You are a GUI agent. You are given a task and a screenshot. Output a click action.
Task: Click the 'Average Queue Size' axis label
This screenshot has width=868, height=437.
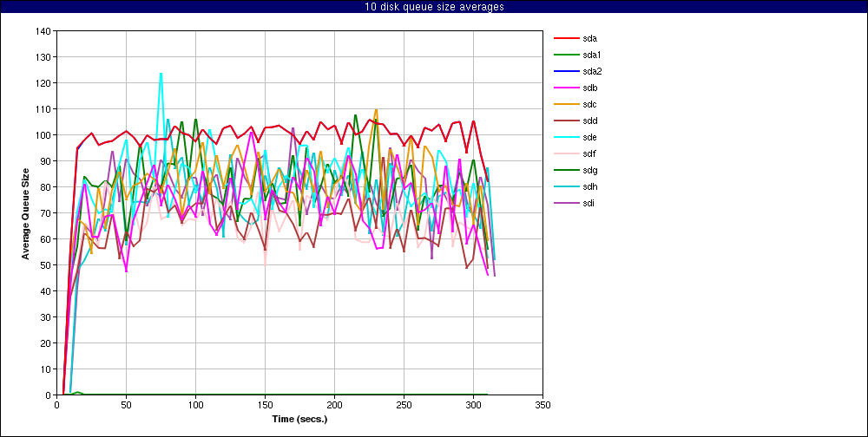tap(25, 213)
